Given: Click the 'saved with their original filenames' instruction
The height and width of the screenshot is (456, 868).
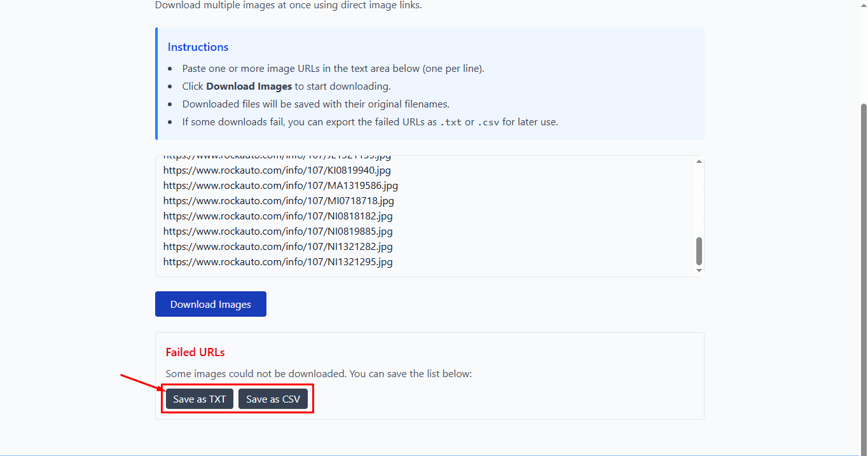Looking at the screenshot, I should [316, 104].
